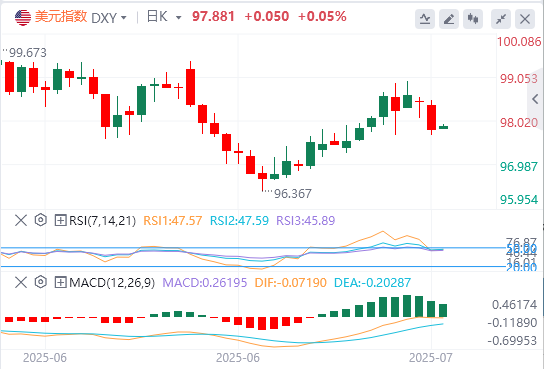Expand the side panel chevron arrow
544x369 pixels.
[535, 99]
